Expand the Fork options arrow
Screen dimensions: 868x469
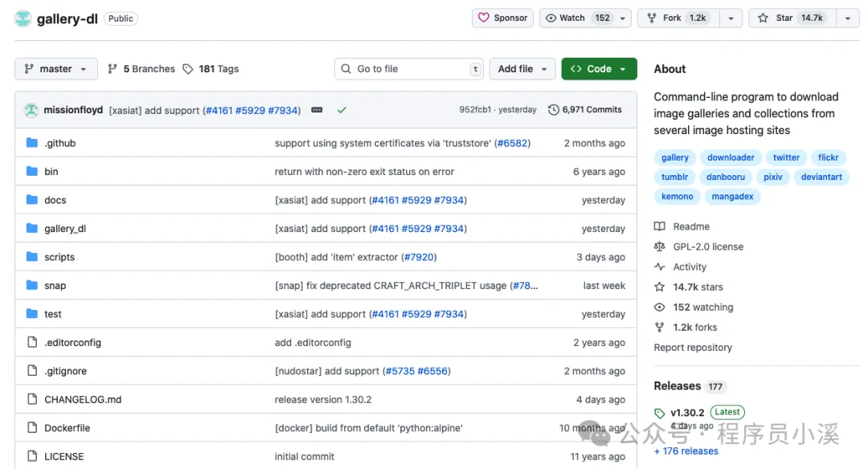(731, 18)
